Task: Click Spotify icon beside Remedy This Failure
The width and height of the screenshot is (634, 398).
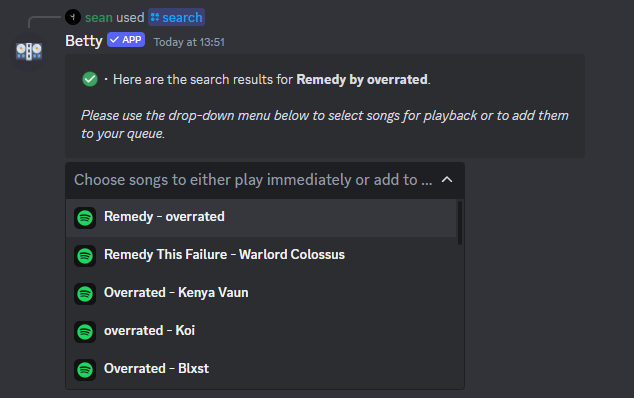Action: pyautogui.click(x=85, y=256)
